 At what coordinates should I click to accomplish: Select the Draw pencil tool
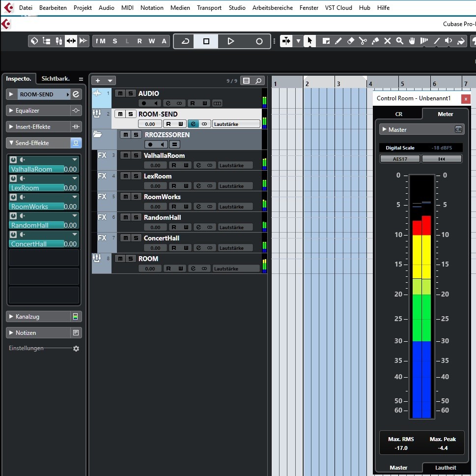338,41
